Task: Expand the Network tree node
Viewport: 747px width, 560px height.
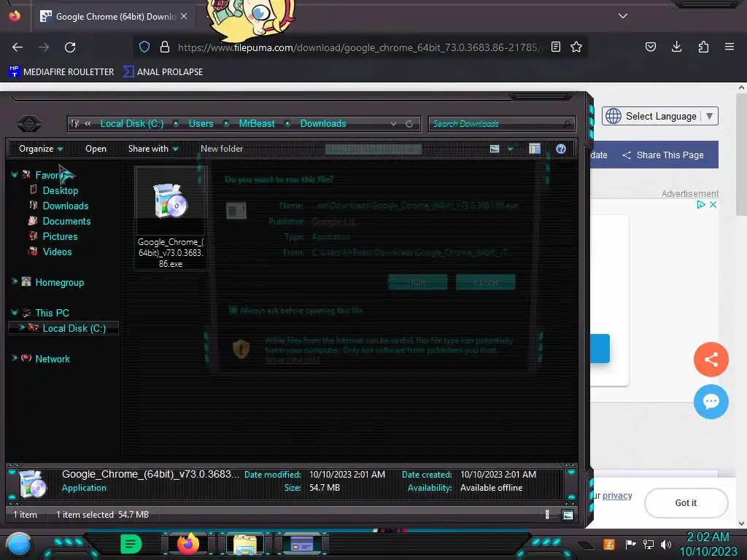Action: tap(15, 357)
